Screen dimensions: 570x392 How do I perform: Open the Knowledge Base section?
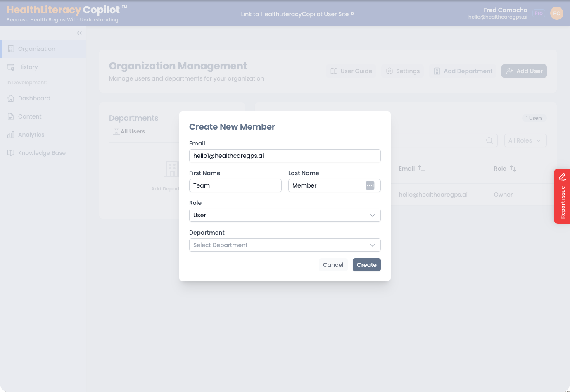pyautogui.click(x=10, y=152)
